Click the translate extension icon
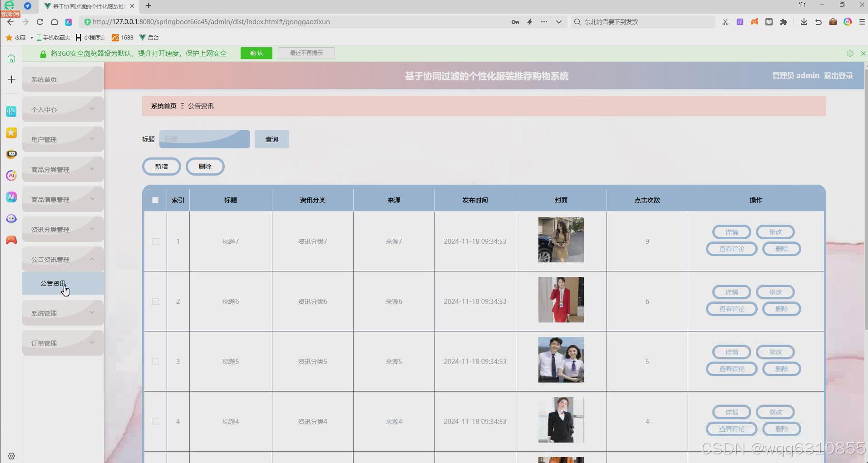 (740, 22)
